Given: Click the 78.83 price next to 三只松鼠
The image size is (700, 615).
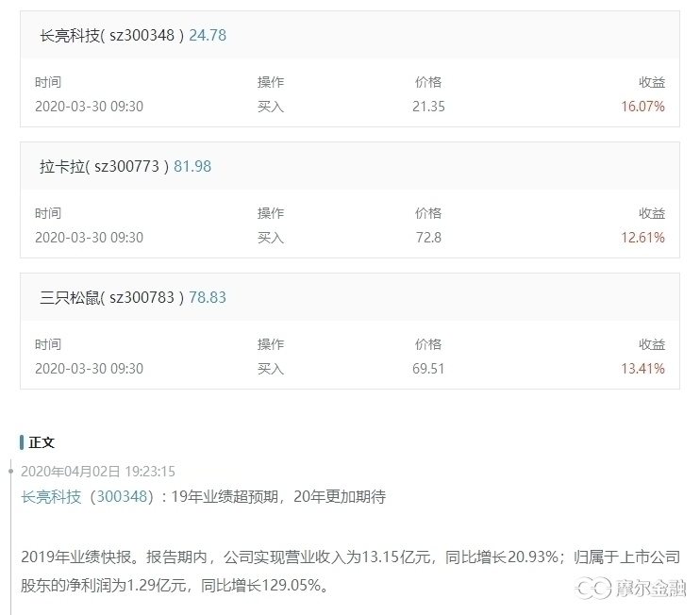Looking at the screenshot, I should point(208,298).
